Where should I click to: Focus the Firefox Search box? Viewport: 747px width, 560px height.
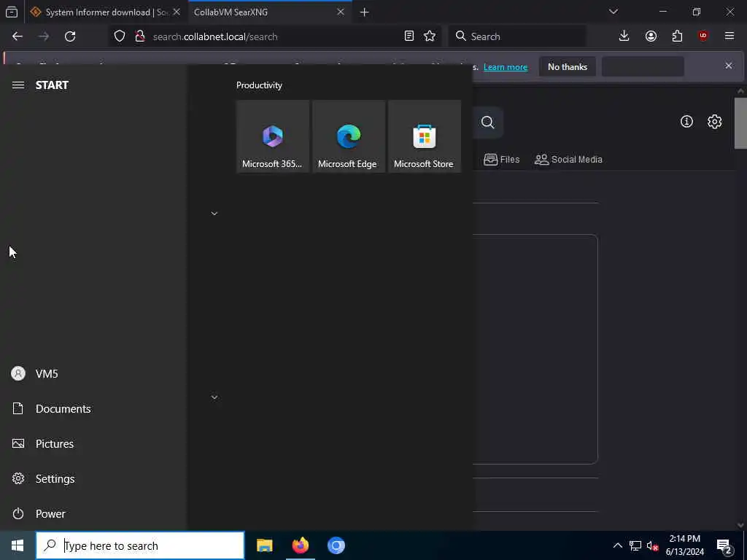[517, 36]
